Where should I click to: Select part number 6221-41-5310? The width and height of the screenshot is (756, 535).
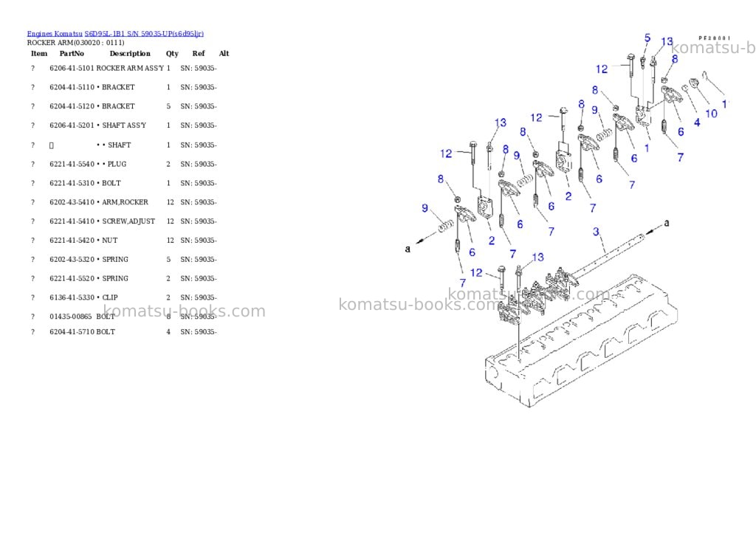pos(72,183)
